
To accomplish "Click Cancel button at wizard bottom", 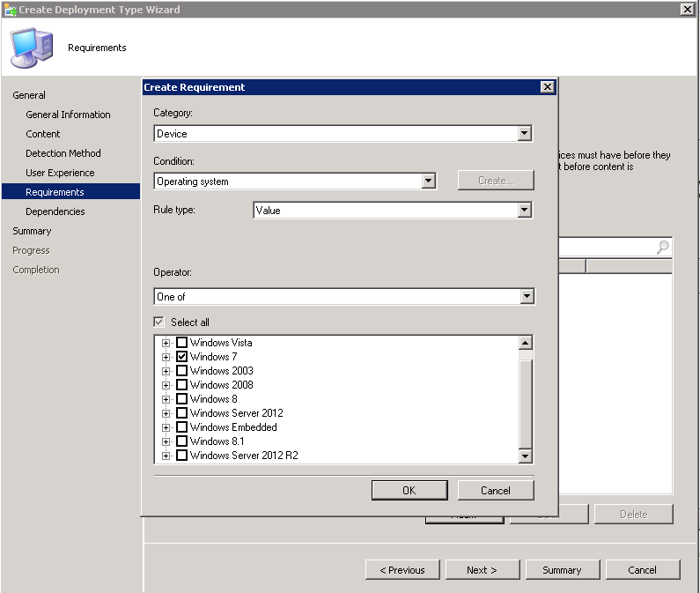I will (643, 570).
